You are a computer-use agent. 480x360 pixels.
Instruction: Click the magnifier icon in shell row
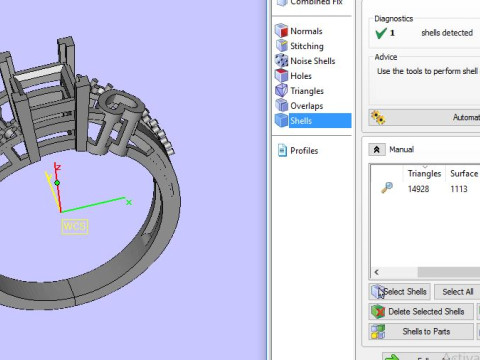click(387, 188)
